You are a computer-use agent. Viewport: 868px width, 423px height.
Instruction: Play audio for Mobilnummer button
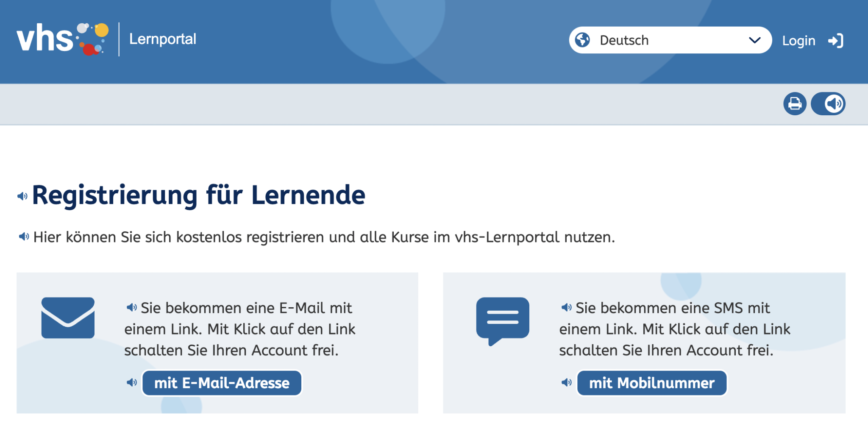pos(566,383)
